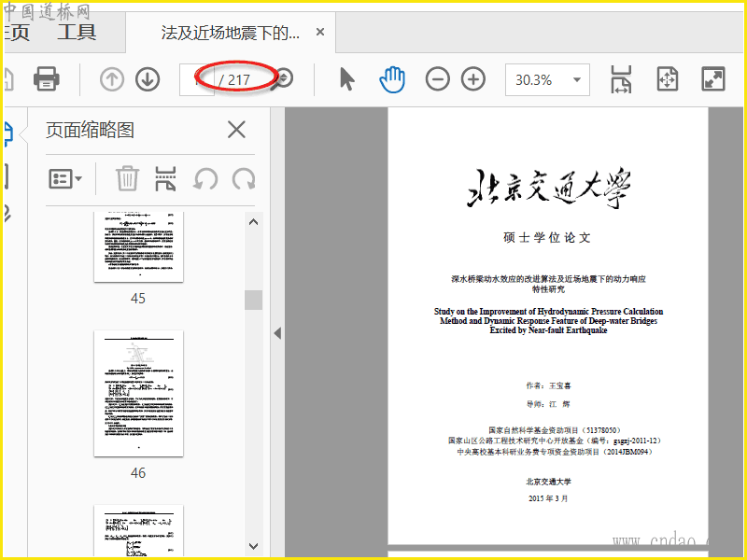Image resolution: width=747 pixels, height=560 pixels.
Task: Click the search magnifier icon
Action: click(284, 78)
